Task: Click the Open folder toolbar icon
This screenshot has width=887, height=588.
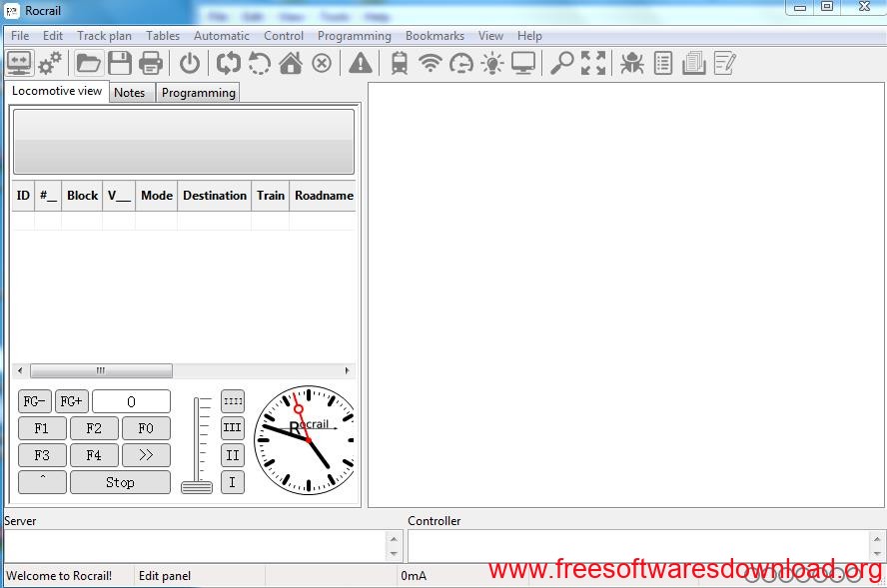Action: click(89, 63)
